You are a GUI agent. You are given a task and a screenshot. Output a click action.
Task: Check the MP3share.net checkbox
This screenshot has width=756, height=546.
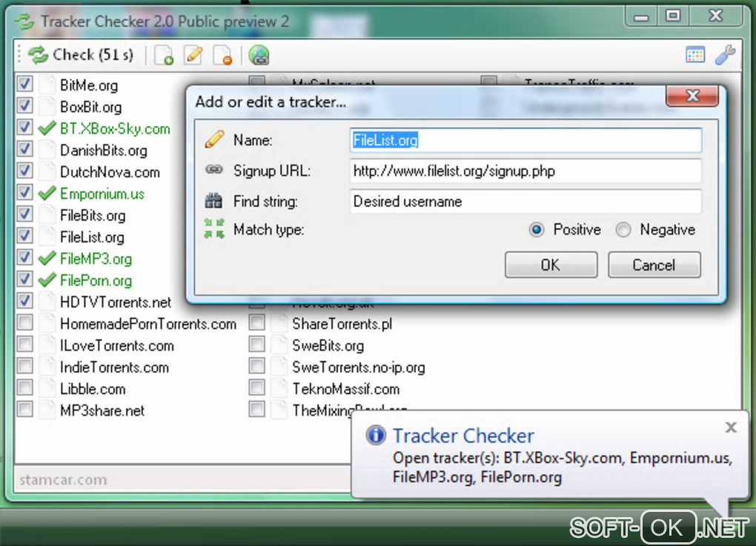coord(24,409)
